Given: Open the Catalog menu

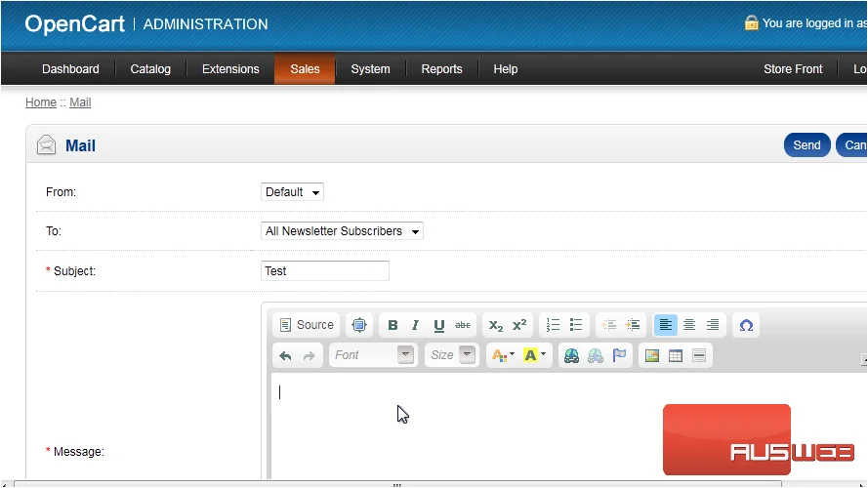Looking at the screenshot, I should click(150, 69).
